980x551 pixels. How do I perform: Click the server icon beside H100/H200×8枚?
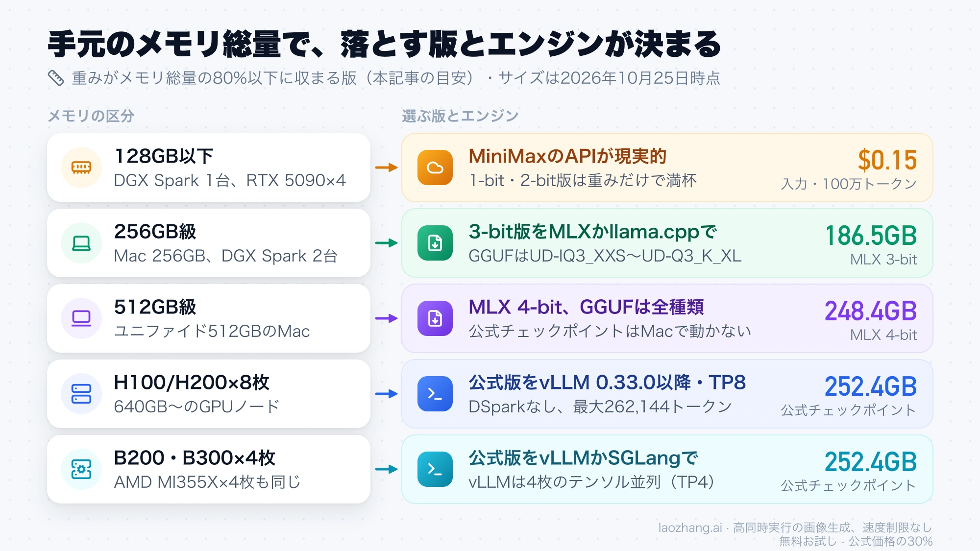point(81,394)
